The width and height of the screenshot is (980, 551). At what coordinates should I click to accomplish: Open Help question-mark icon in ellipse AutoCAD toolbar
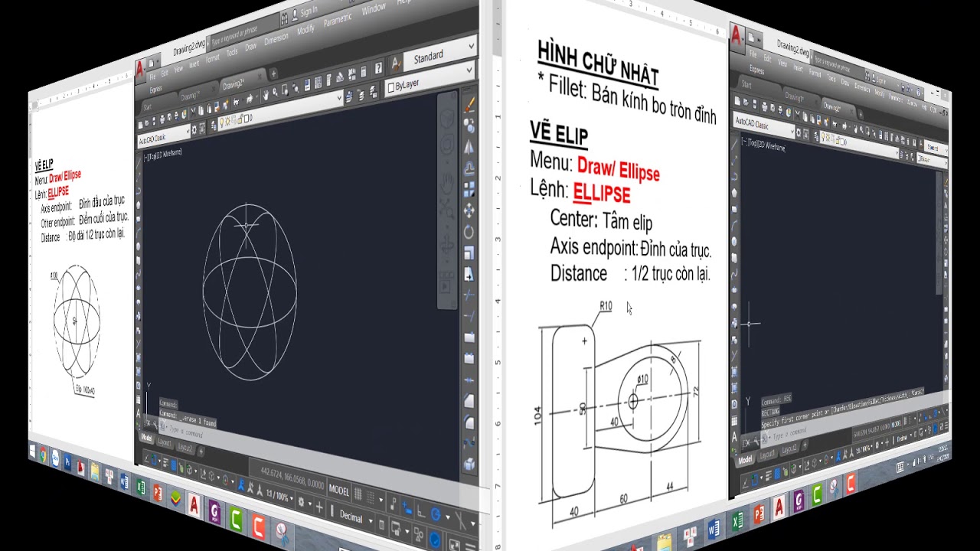point(378,67)
